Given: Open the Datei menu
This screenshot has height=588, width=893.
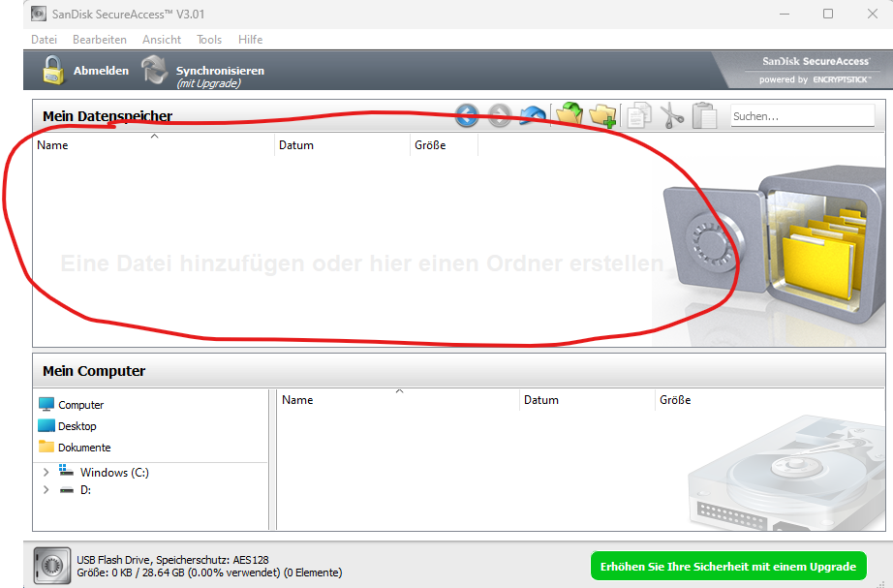Looking at the screenshot, I should pyautogui.click(x=45, y=40).
